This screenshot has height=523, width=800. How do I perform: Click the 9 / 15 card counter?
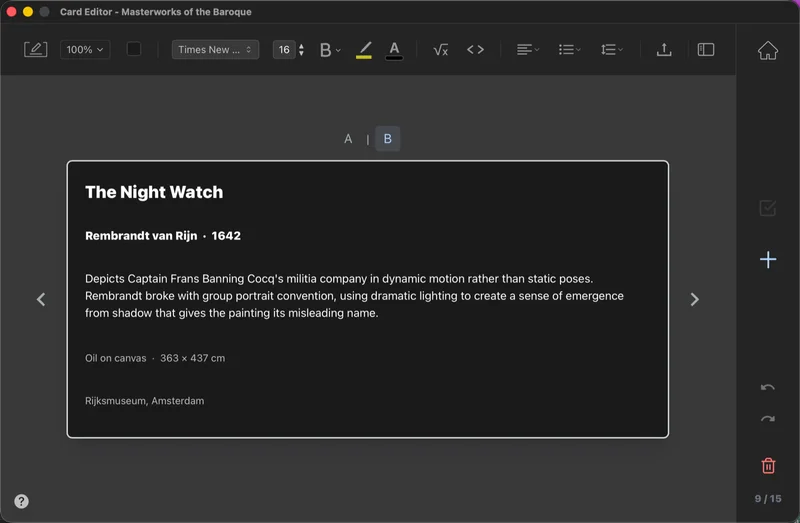(767, 499)
